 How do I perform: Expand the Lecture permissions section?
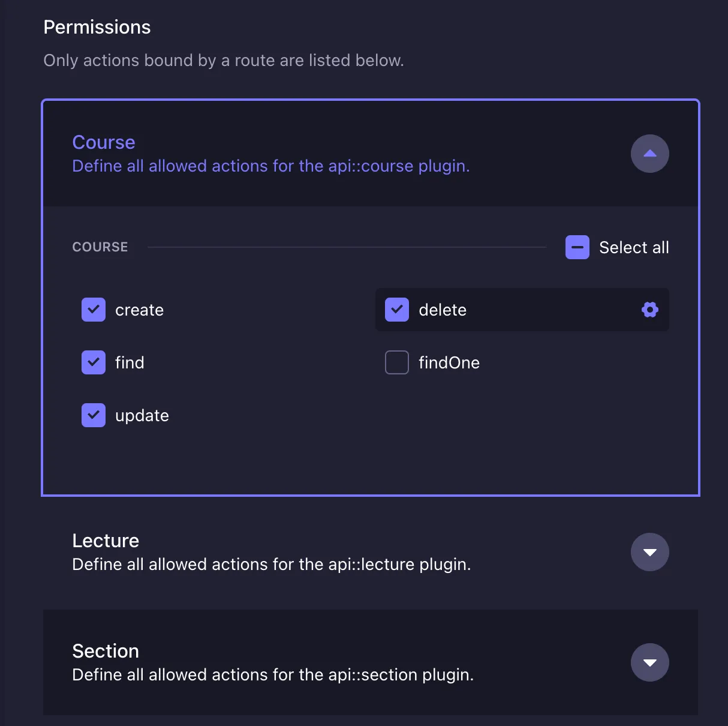(x=650, y=552)
